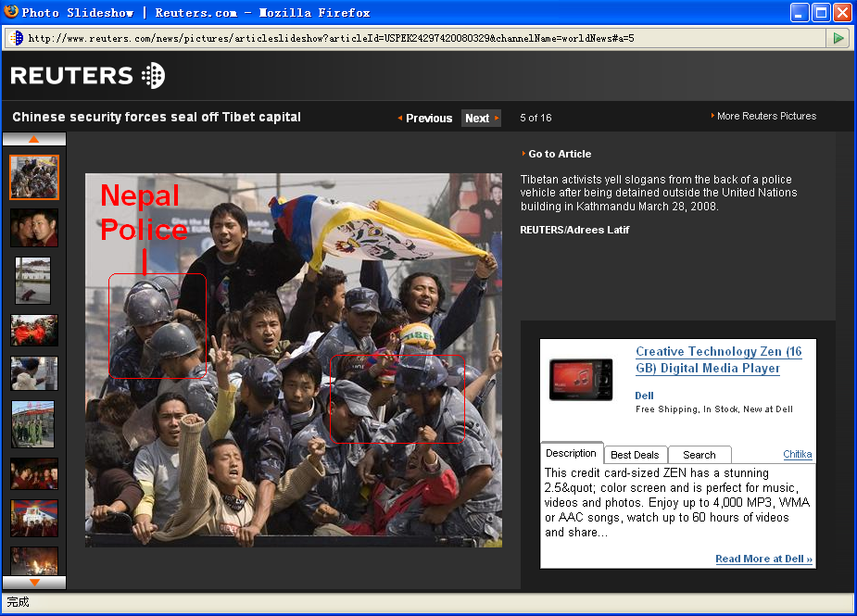Click the site icon in address bar

click(x=16, y=38)
